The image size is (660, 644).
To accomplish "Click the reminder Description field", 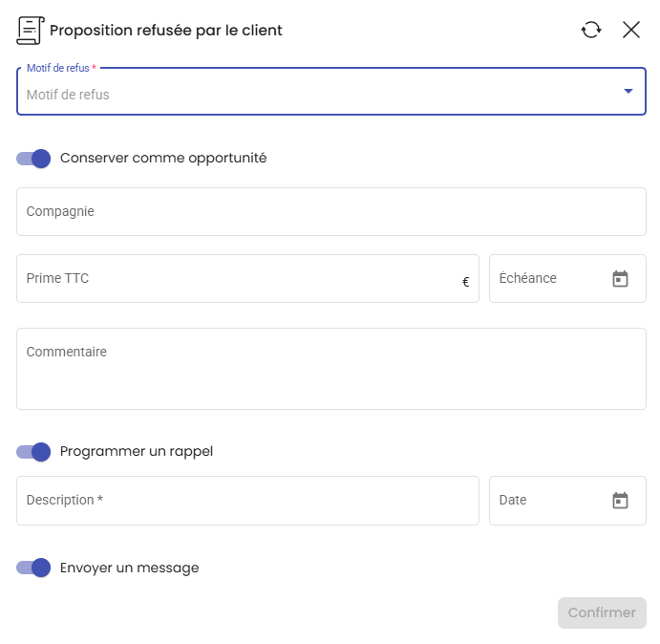I will point(247,501).
